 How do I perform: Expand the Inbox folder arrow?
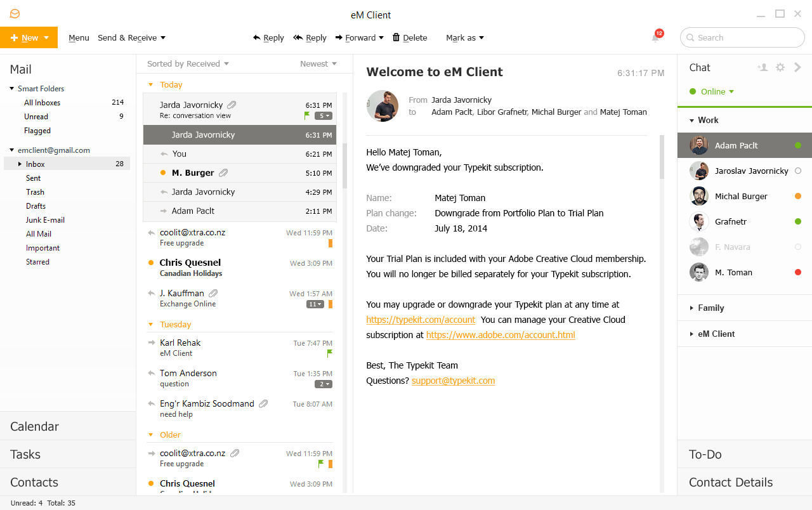20,164
